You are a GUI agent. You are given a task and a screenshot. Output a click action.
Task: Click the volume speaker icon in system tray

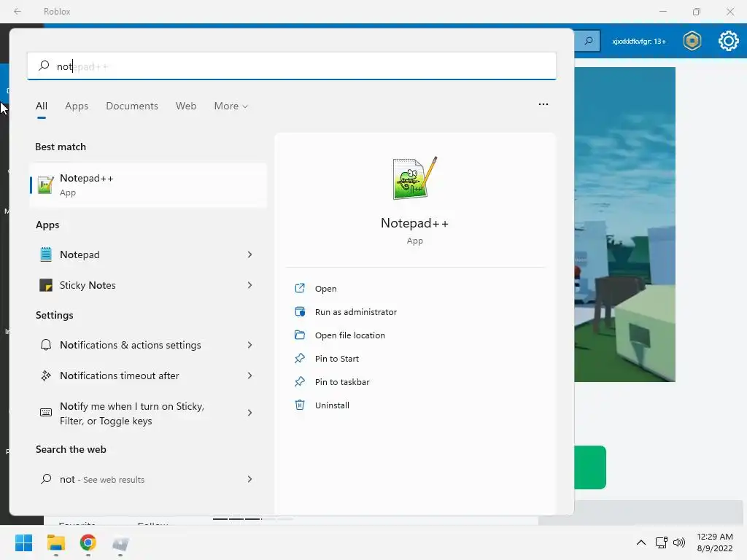click(679, 542)
